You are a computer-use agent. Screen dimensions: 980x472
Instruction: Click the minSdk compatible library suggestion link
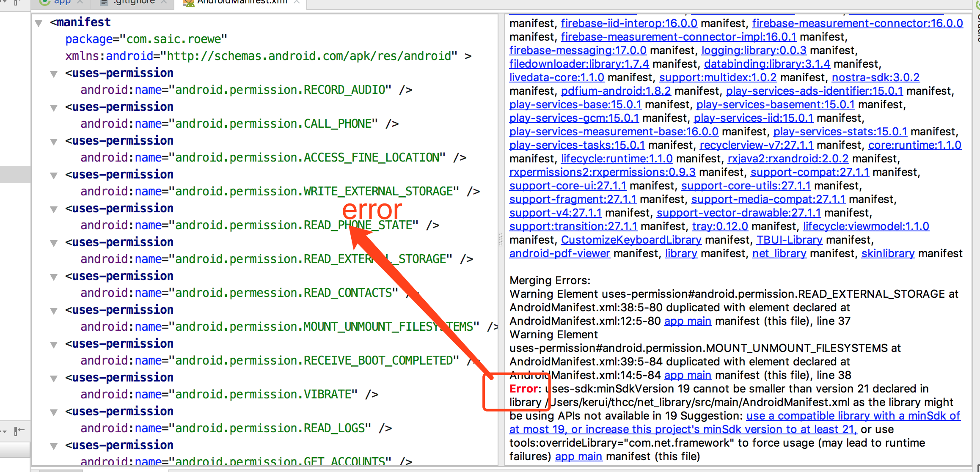853,416
